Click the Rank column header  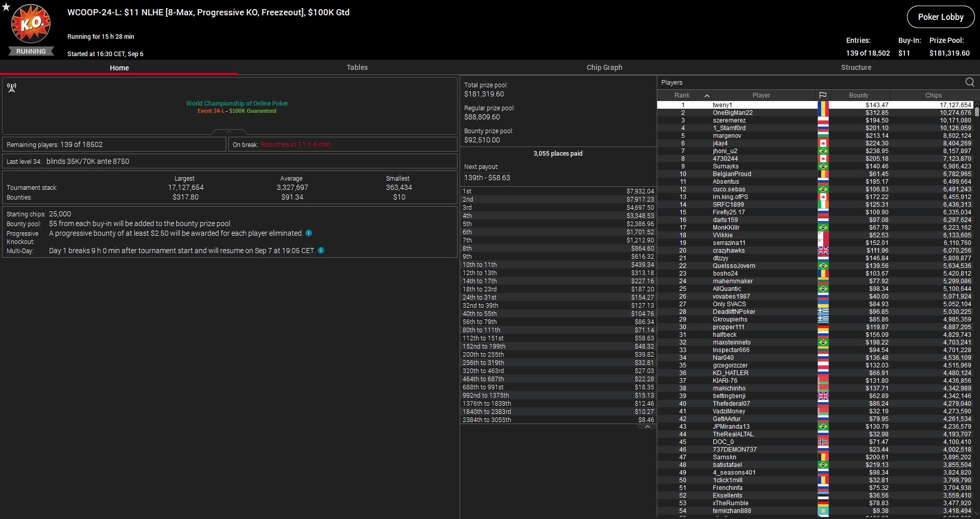pyautogui.click(x=682, y=95)
